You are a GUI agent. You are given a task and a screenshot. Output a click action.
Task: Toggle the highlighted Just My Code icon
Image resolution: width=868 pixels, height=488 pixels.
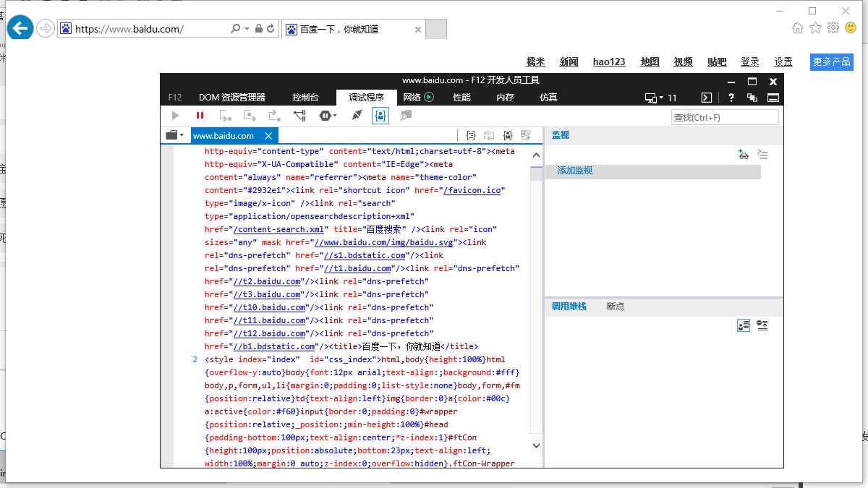pos(380,116)
